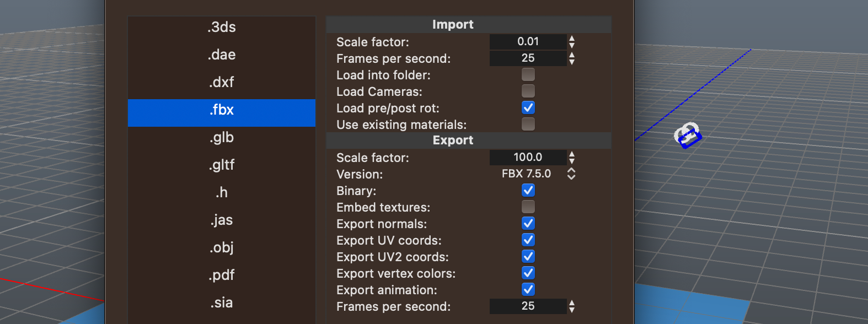Viewport: 868px width, 324px height.
Task: Adjust Export Frames per second stepper
Action: click(572, 306)
